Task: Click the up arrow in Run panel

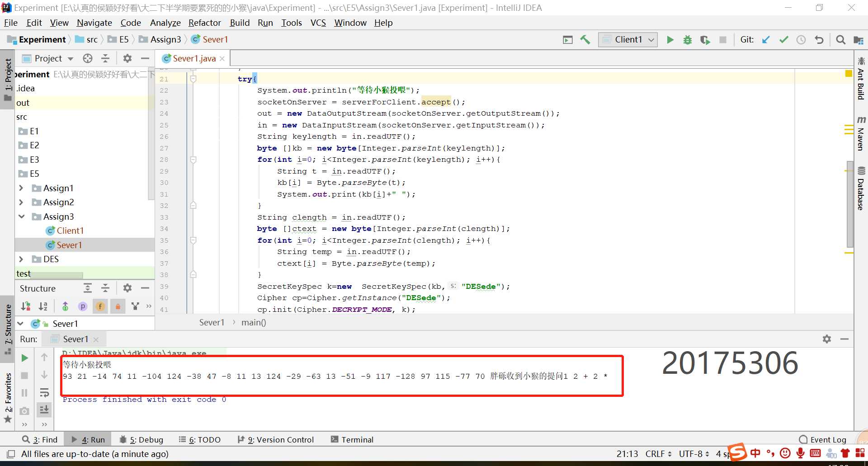Action: tap(44, 357)
